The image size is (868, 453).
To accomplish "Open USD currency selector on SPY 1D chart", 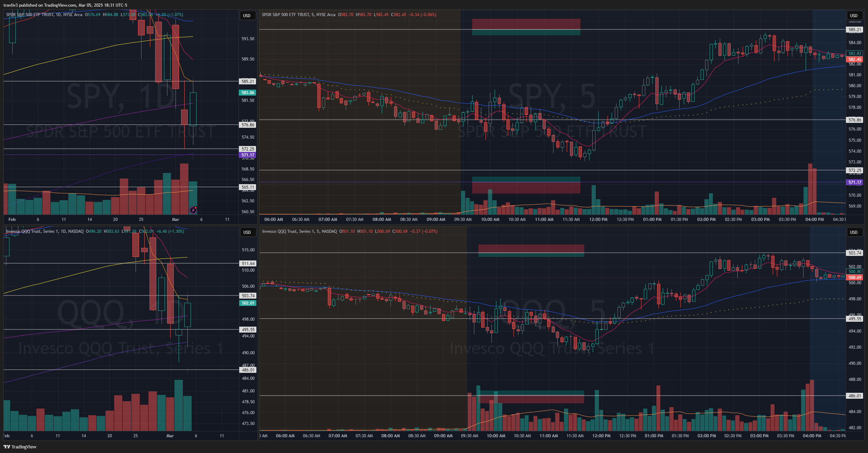I will pyautogui.click(x=247, y=15).
